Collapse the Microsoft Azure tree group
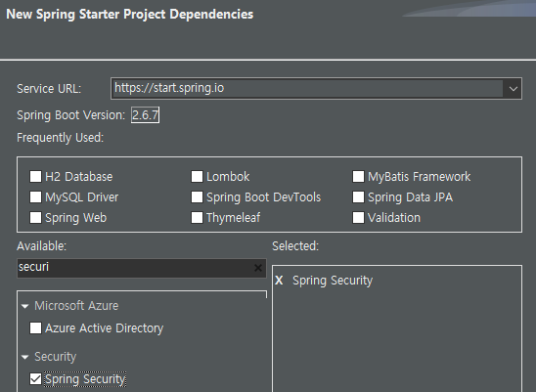The height and width of the screenshot is (392, 536). [25, 306]
